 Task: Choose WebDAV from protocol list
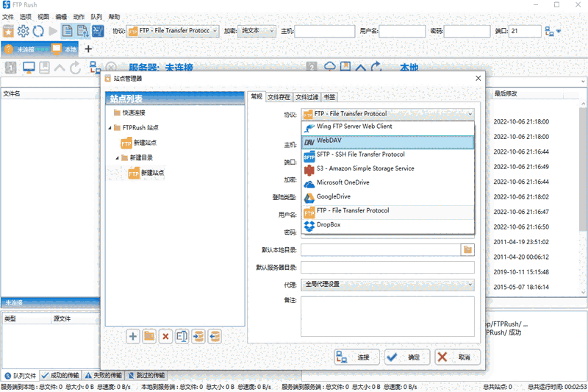388,141
